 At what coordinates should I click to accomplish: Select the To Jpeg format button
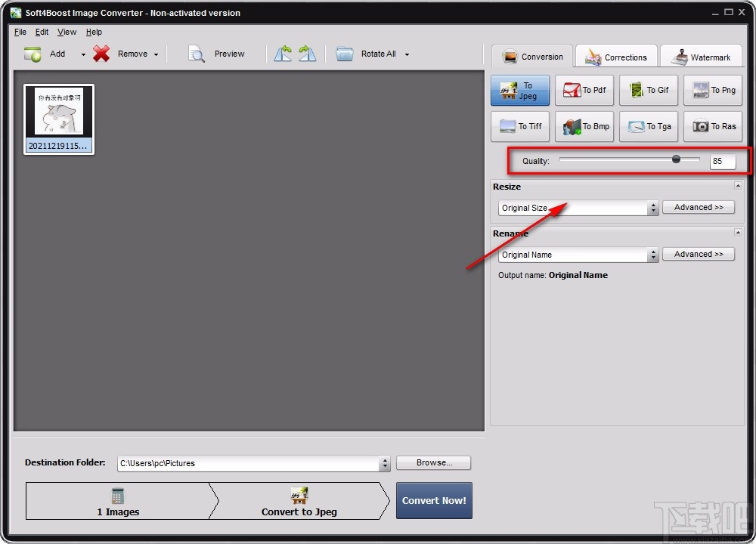click(x=520, y=90)
